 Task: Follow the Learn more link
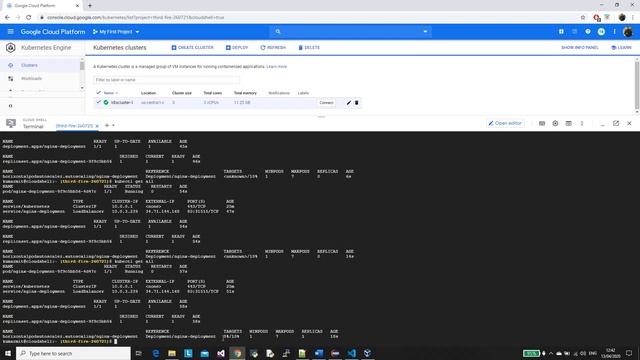tap(277, 67)
